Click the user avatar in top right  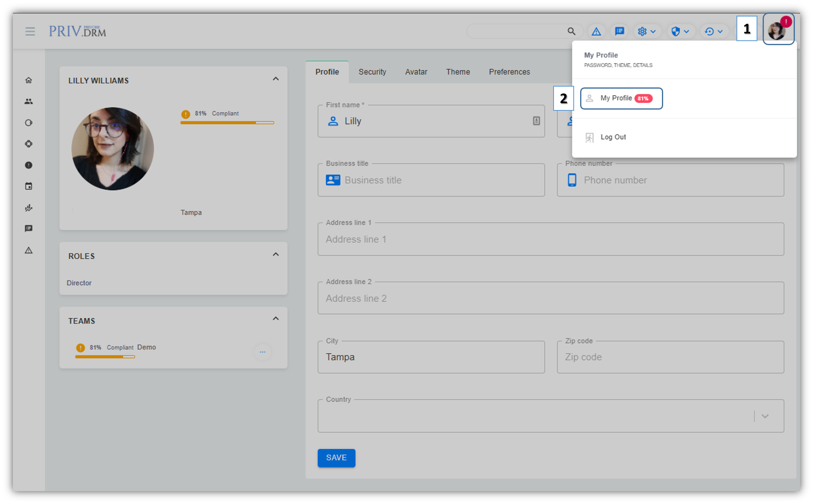coord(777,31)
